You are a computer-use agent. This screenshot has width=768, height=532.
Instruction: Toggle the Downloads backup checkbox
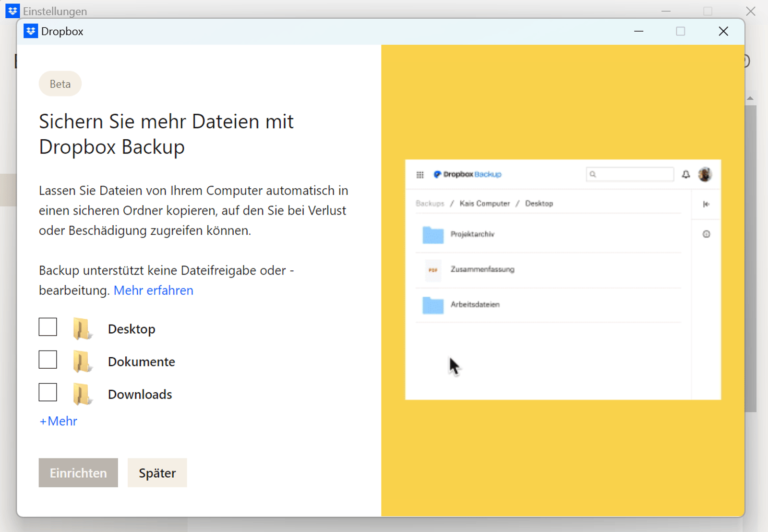pos(48,392)
